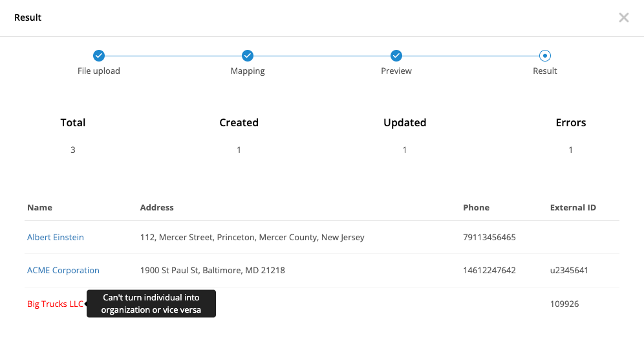The image size is (644, 338).
Task: Click the Mapping step checkmark circle
Action: (x=247, y=56)
